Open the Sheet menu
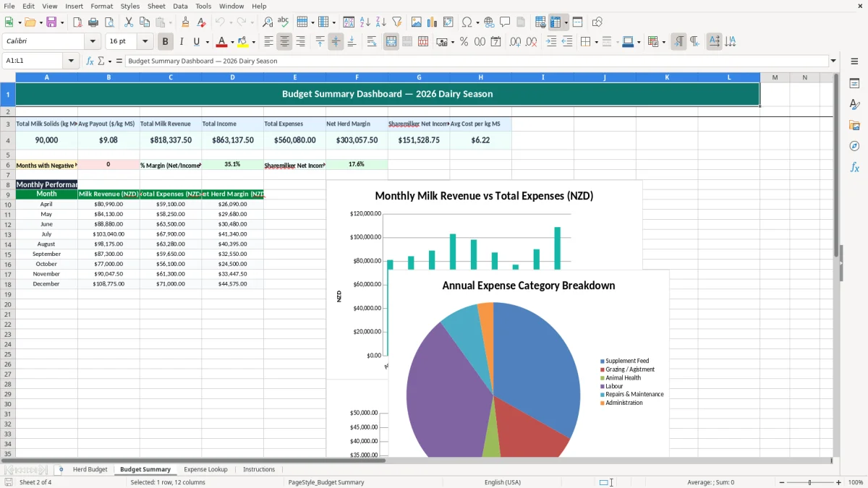This screenshot has height=488, width=868. point(156,6)
